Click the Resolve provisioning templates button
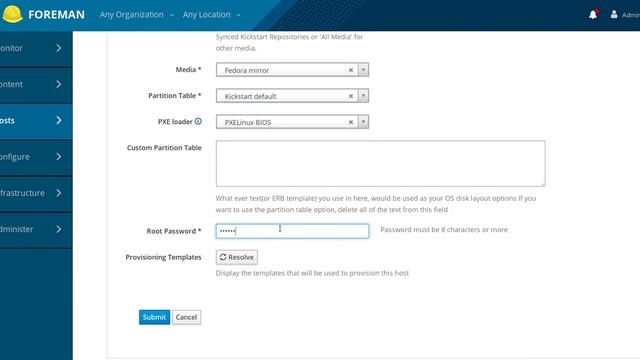Screen dimensions: 640x360 click(x=237, y=257)
